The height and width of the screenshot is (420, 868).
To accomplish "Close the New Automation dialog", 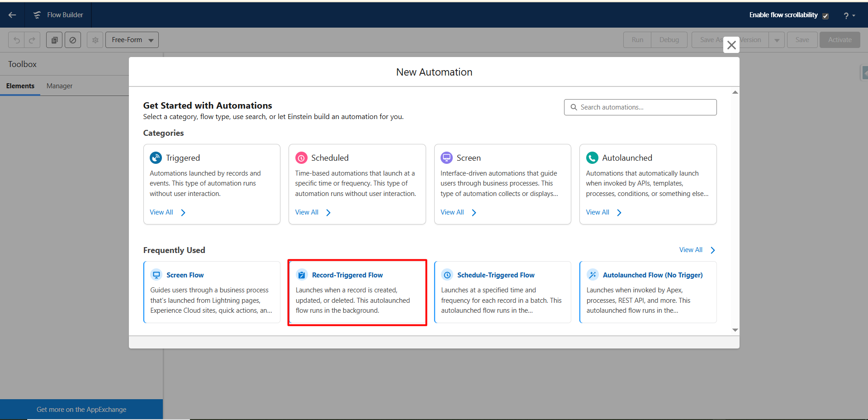I will click(731, 45).
